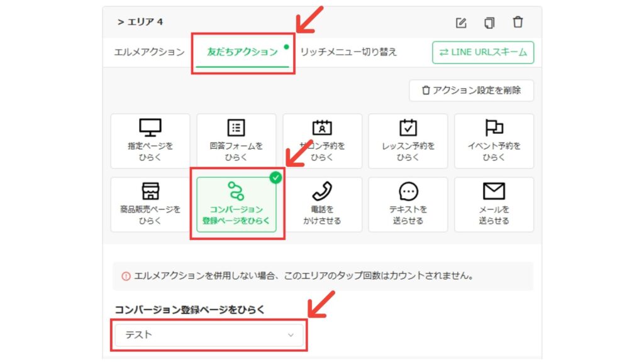The width and height of the screenshot is (644, 362).
Task: Select the サロン予約をひらく action tile
Action: pyautogui.click(x=323, y=141)
